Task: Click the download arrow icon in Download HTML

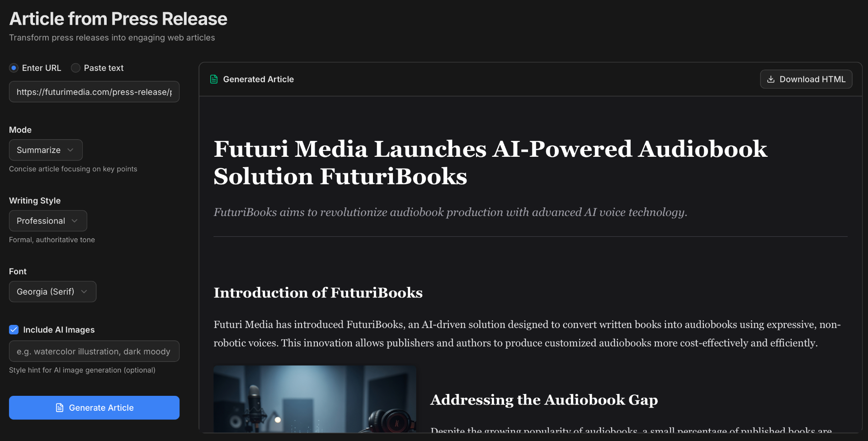Action: pyautogui.click(x=771, y=79)
